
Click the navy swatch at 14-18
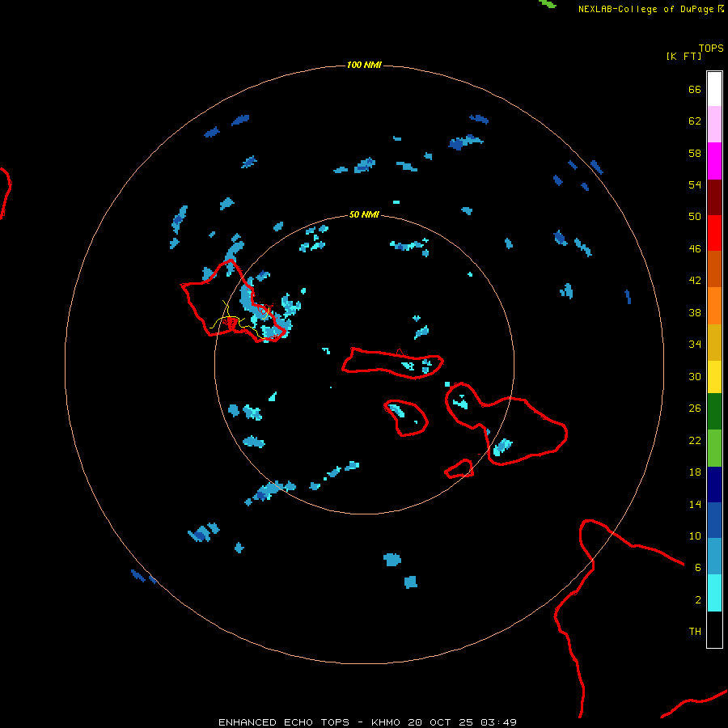point(714,485)
